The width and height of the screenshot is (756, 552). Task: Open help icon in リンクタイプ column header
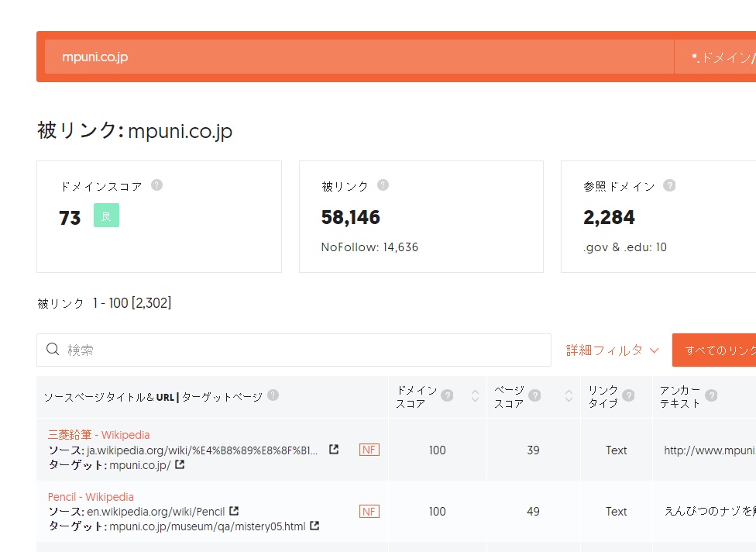(x=628, y=395)
